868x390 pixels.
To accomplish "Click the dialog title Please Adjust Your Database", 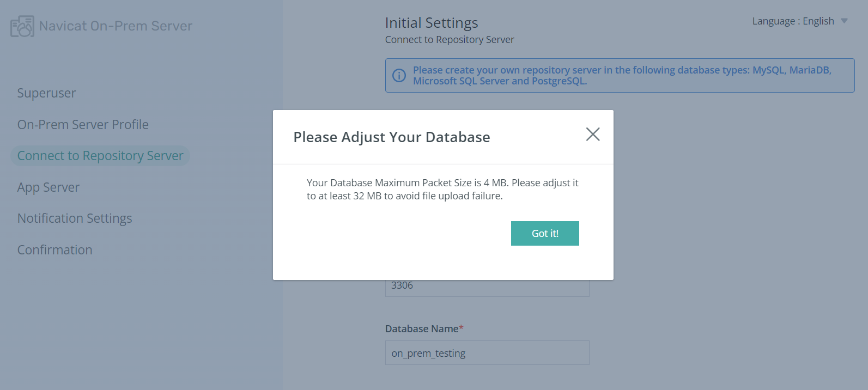I will [392, 137].
